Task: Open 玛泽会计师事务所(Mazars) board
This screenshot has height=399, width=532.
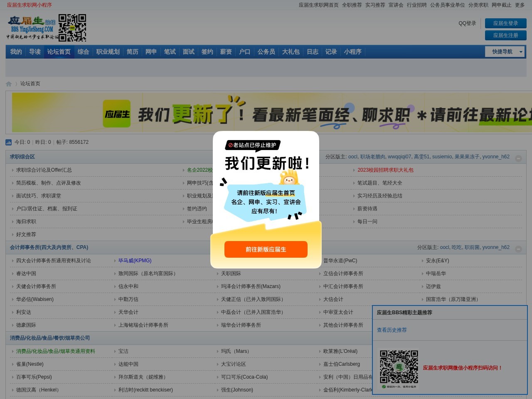Action: point(251,286)
